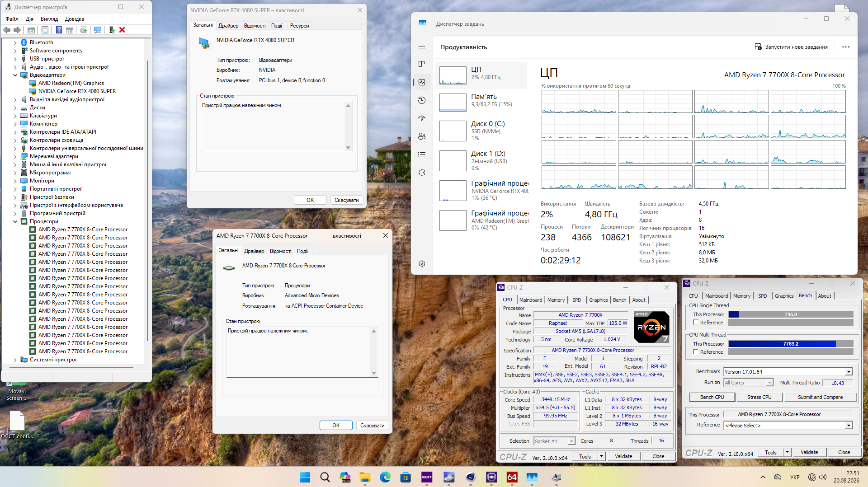The image size is (868, 487).
Task: Open the Tools dropdown arrow in the CPU-Z Bench window
Action: [787, 452]
